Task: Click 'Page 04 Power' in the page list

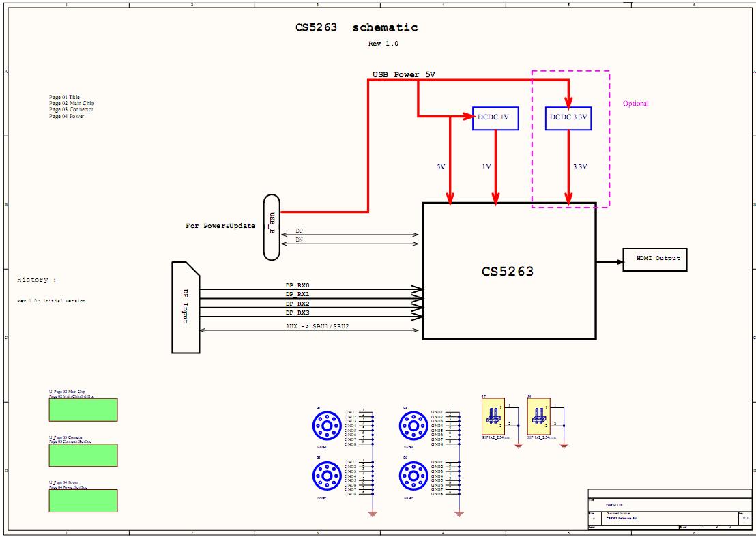Action: point(67,116)
